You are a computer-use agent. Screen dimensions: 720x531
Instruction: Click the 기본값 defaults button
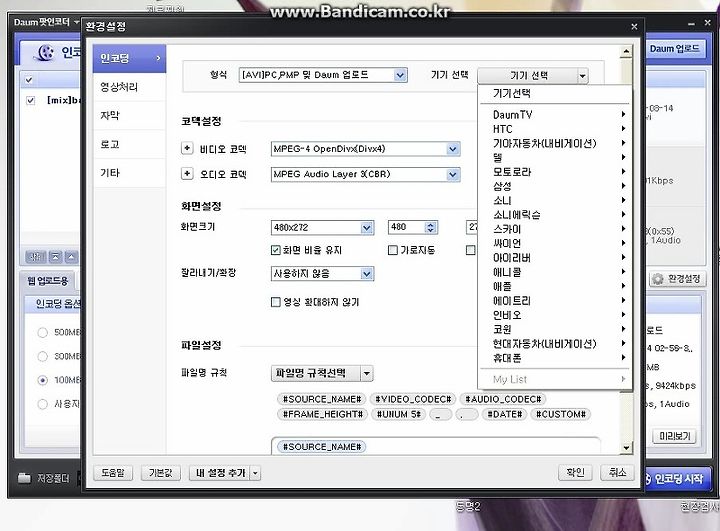[x=161, y=473]
